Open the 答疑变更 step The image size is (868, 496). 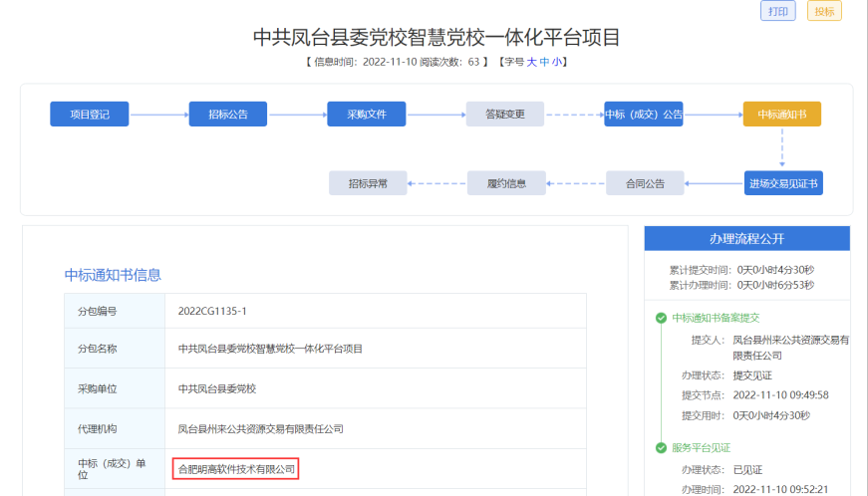505,114
